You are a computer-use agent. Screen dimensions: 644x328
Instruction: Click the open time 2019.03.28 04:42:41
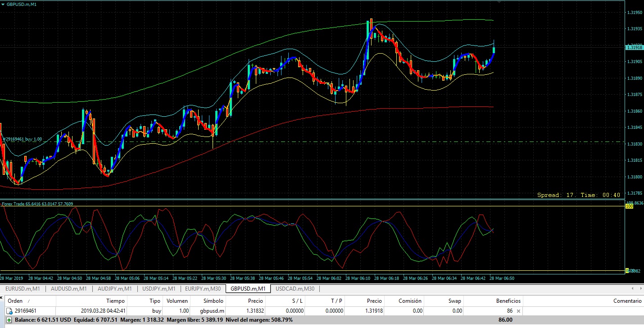click(x=103, y=311)
